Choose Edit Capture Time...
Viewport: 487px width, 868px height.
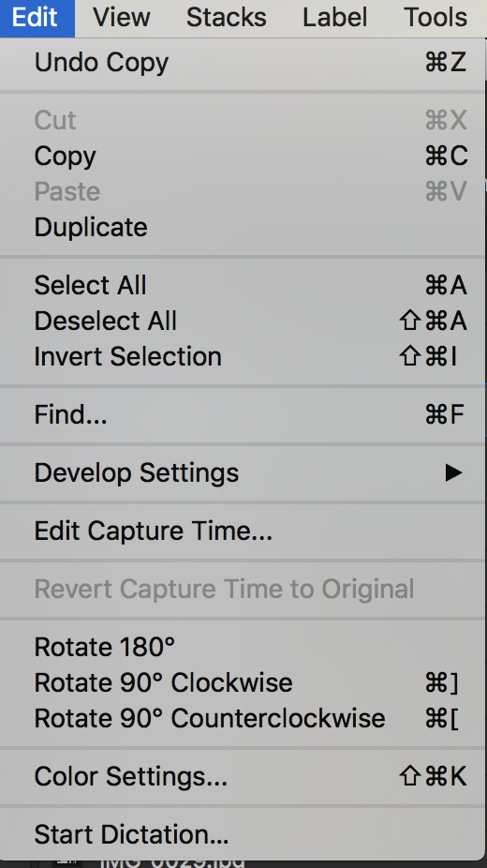pos(243,531)
